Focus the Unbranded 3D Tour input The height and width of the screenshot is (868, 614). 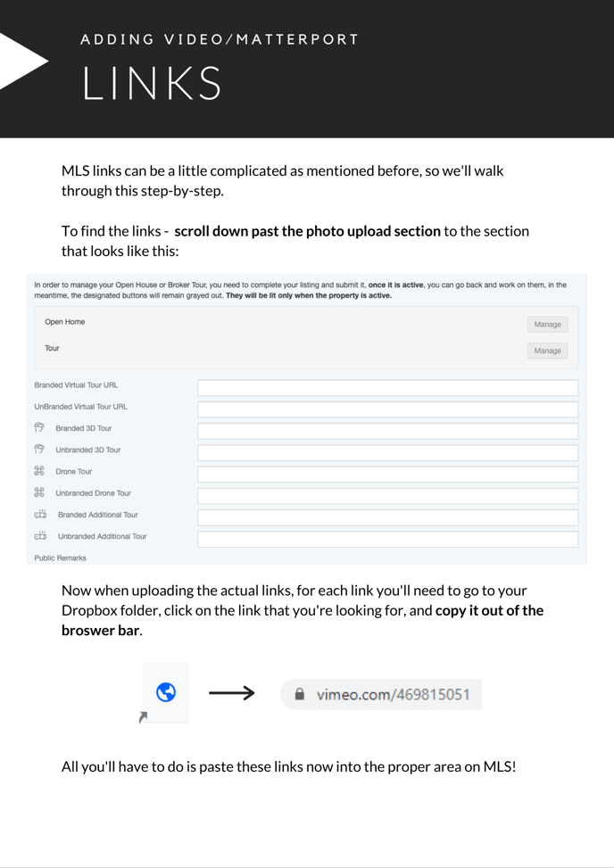387,452
